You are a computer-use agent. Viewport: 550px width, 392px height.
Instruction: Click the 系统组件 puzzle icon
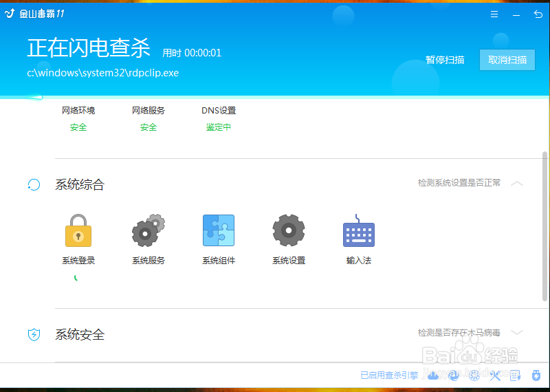219,230
